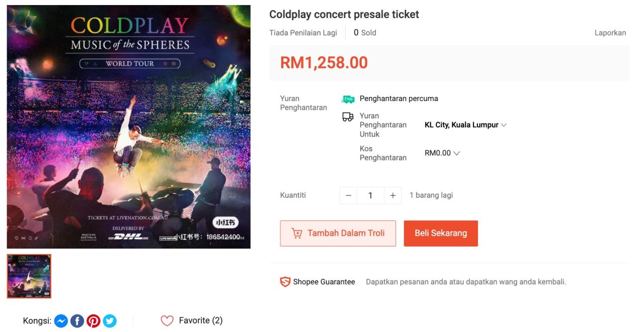Collapse the Kos Penghantaran chevron
Screen dimensions: 644x332
[456, 153]
